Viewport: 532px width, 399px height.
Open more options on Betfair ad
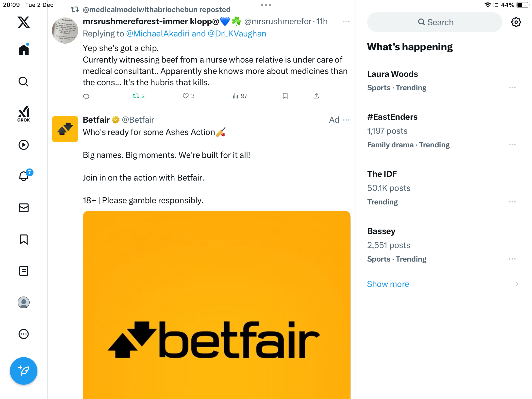[x=346, y=120]
